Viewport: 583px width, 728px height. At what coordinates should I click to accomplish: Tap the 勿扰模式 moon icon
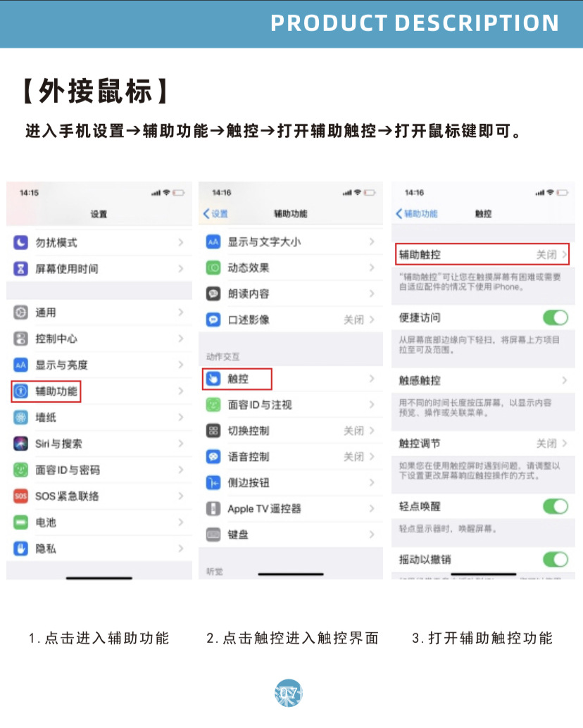[x=20, y=242]
